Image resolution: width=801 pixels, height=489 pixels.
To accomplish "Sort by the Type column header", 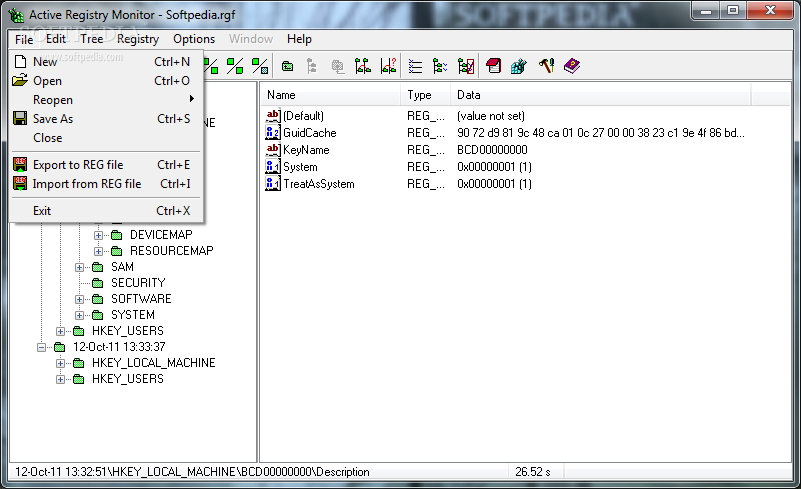I will click(426, 95).
